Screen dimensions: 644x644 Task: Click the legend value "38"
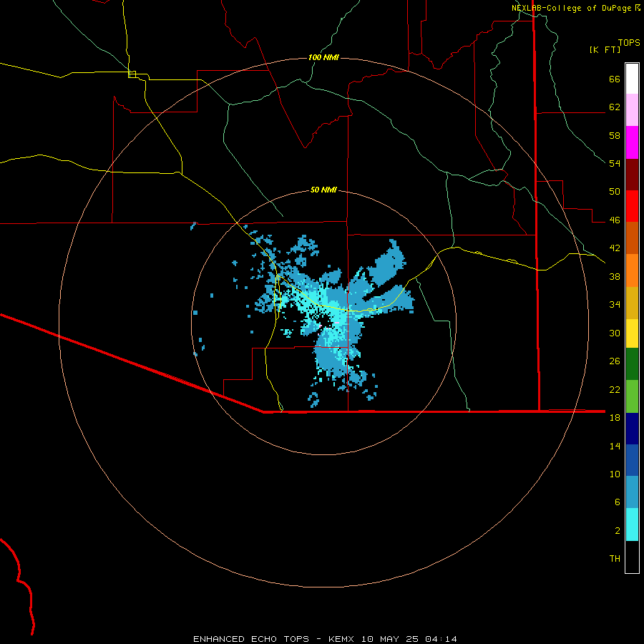click(615, 276)
